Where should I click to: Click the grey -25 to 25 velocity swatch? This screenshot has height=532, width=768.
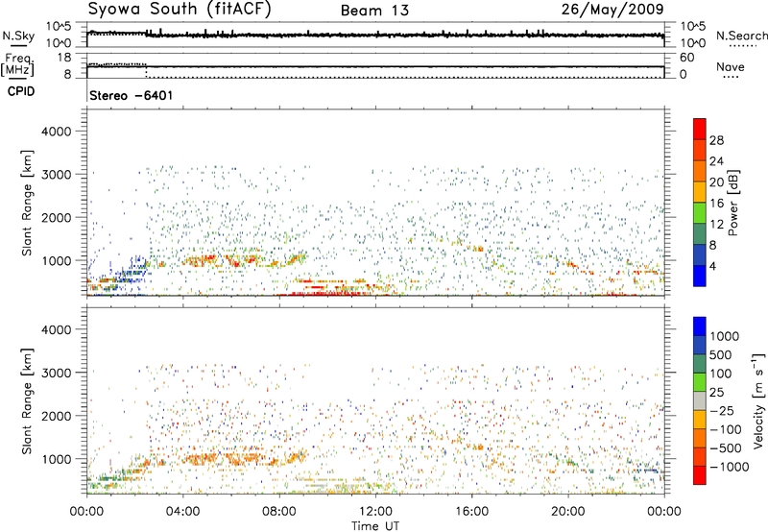[x=700, y=400]
